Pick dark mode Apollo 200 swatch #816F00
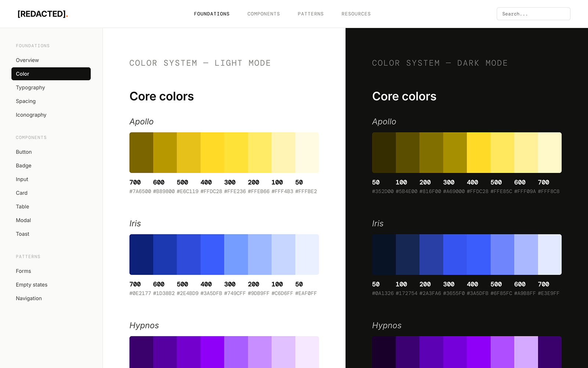Screen dimensions: 588x368 click(x=431, y=153)
